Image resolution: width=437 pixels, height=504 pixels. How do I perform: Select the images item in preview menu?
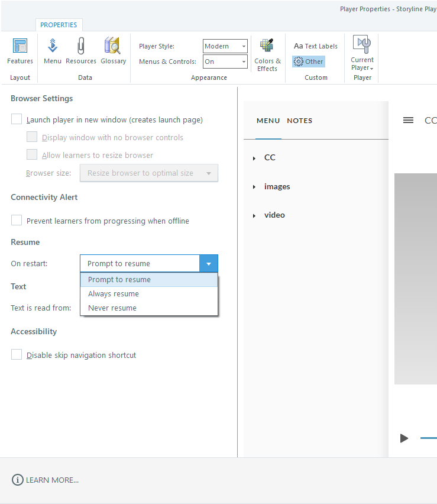(277, 186)
